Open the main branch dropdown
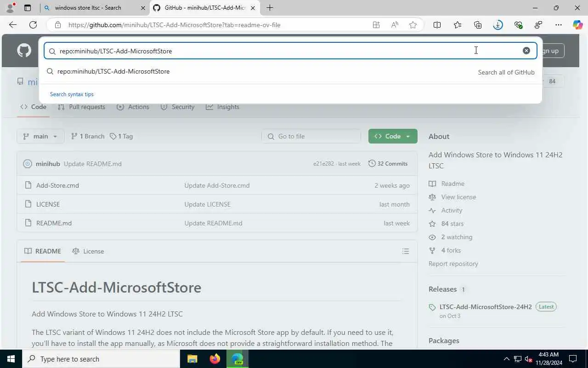The width and height of the screenshot is (588, 368). [40, 136]
